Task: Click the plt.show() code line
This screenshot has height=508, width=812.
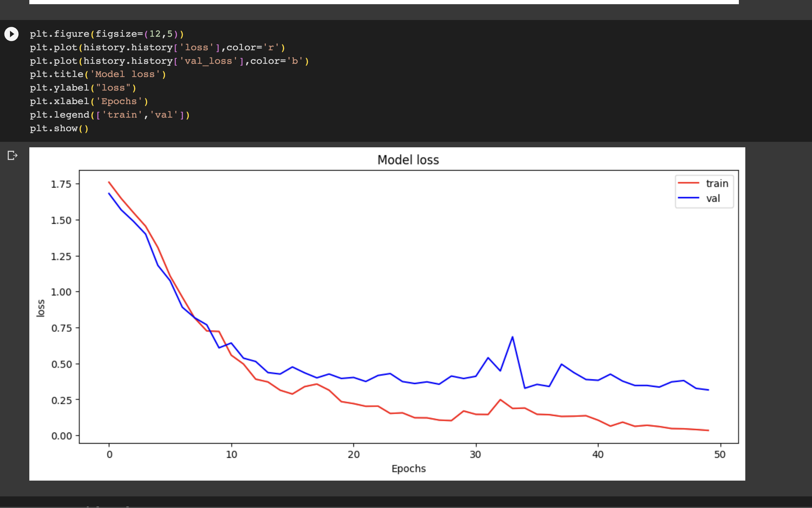Action: coord(59,128)
